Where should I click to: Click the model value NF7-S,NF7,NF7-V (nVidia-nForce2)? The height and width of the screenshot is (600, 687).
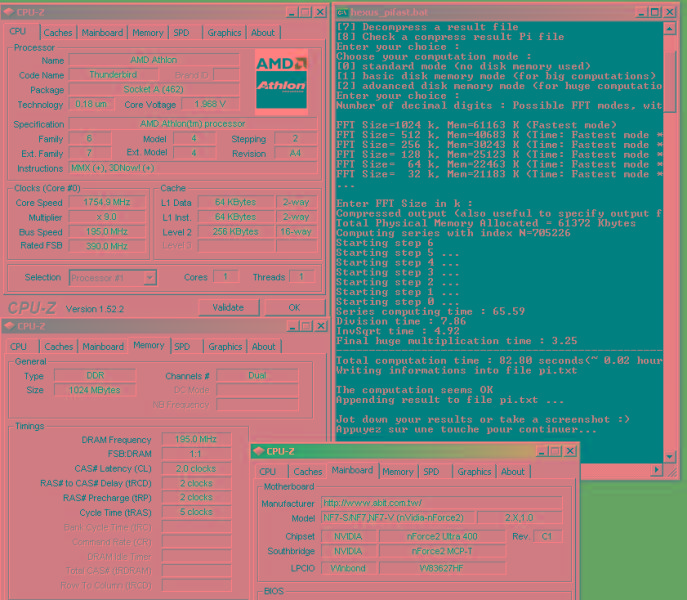[x=397, y=518]
